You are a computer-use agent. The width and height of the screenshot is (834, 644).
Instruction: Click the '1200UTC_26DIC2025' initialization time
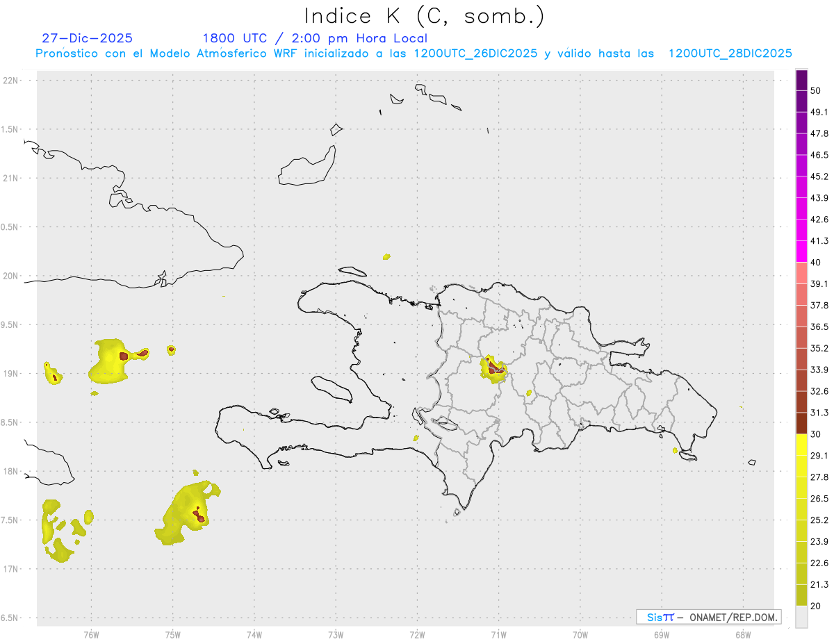[475, 53]
